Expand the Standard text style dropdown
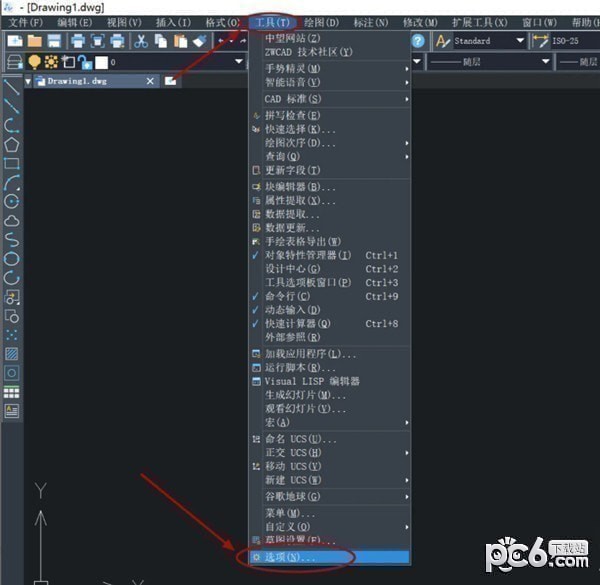Viewport: 600px width, 585px height. (x=520, y=41)
